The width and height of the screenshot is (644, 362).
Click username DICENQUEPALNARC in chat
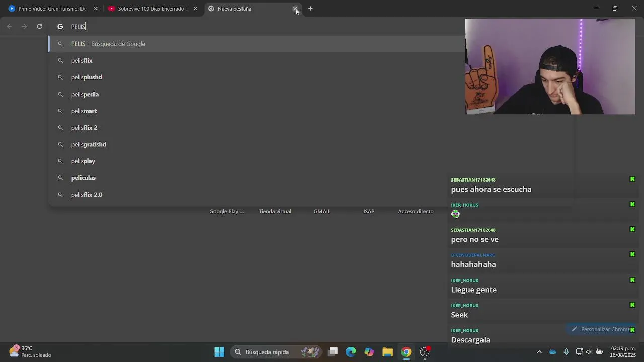click(x=473, y=255)
